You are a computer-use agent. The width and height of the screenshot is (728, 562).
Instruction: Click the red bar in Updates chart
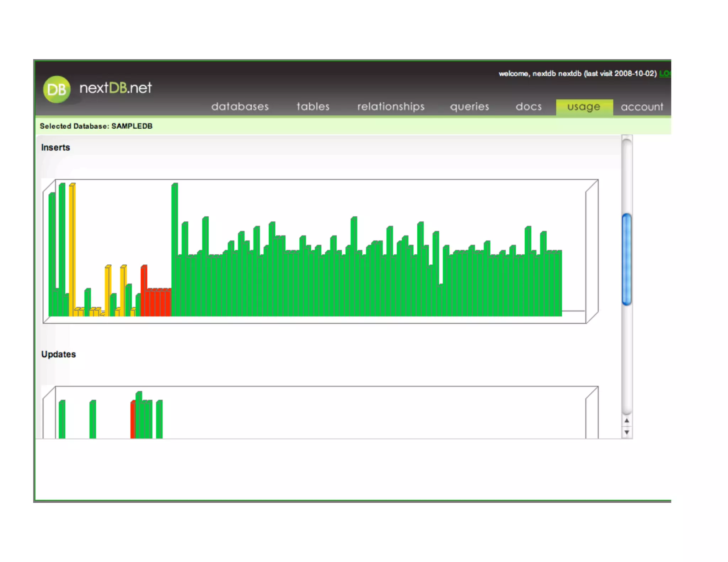tap(133, 420)
